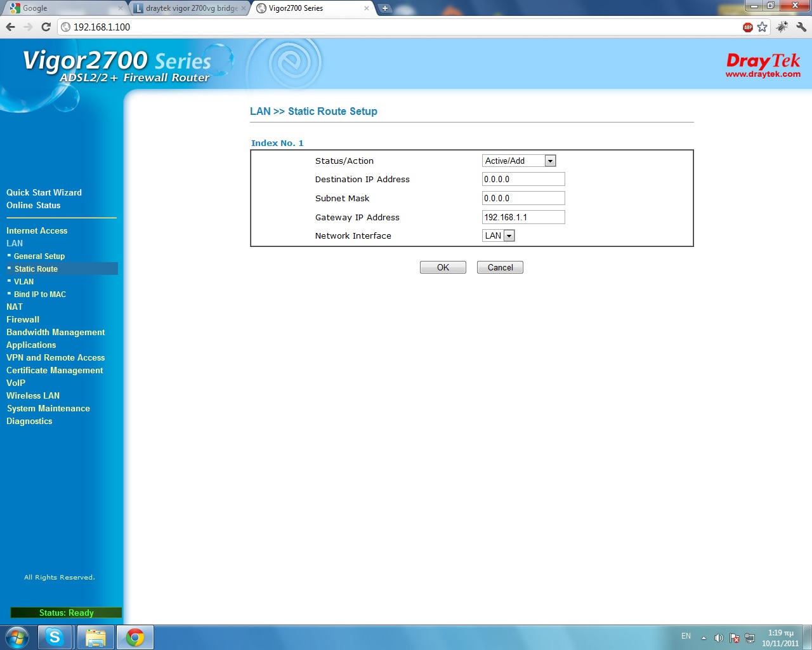Click the "Index No. 1" heading
812x650 pixels.
coord(277,143)
